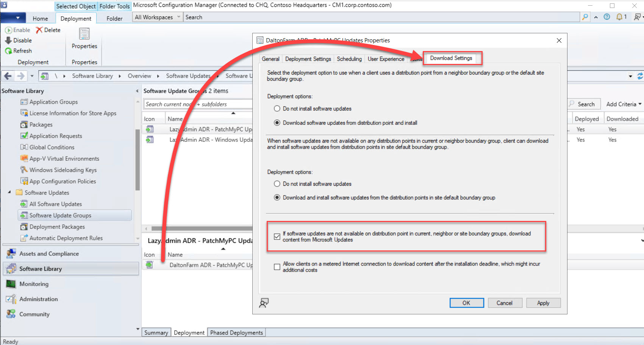This screenshot has width=644, height=345.
Task: Click the back navigation arrow
Action: 8,76
